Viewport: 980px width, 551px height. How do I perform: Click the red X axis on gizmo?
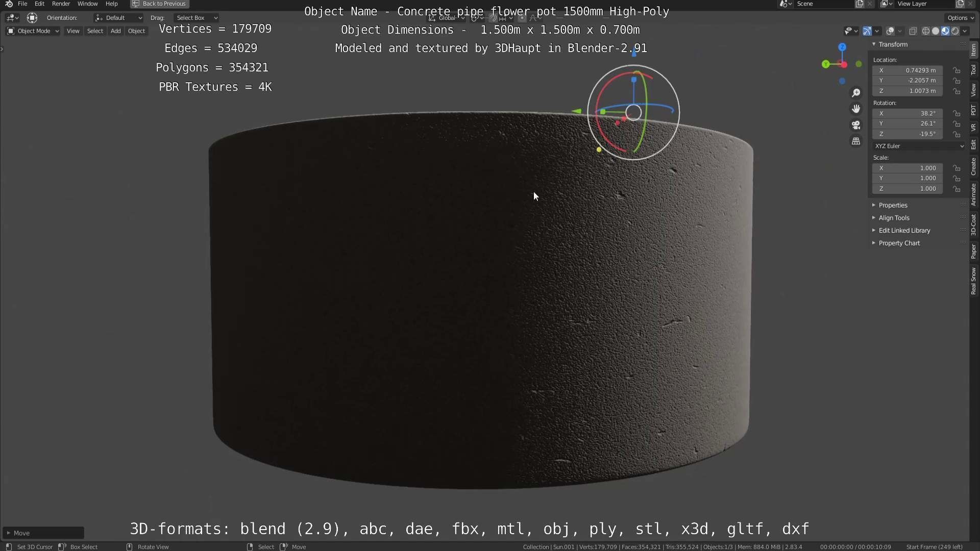coord(844,65)
